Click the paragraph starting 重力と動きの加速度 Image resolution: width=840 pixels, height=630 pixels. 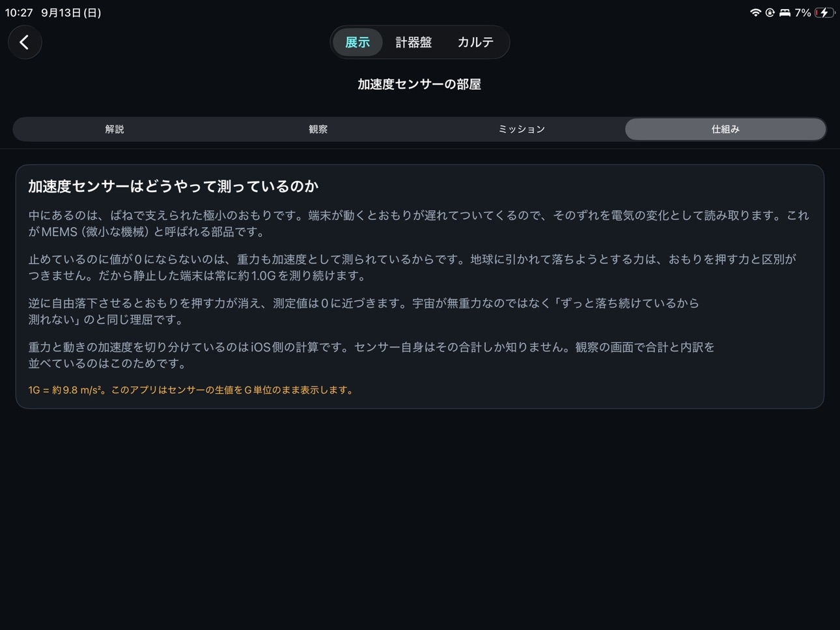tap(371, 355)
